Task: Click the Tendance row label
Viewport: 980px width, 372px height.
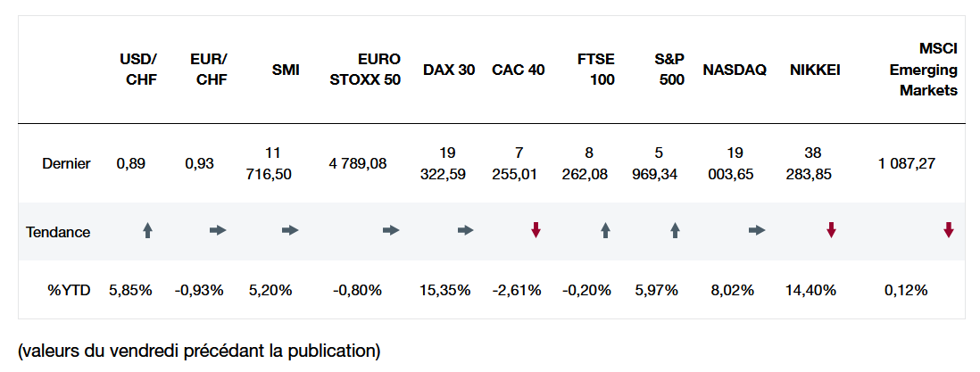Action: pyautogui.click(x=58, y=232)
